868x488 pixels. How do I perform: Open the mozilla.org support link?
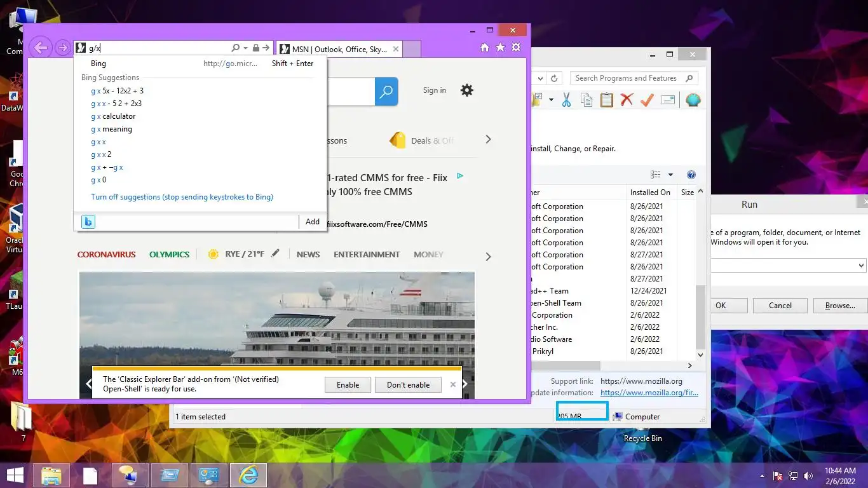click(641, 381)
